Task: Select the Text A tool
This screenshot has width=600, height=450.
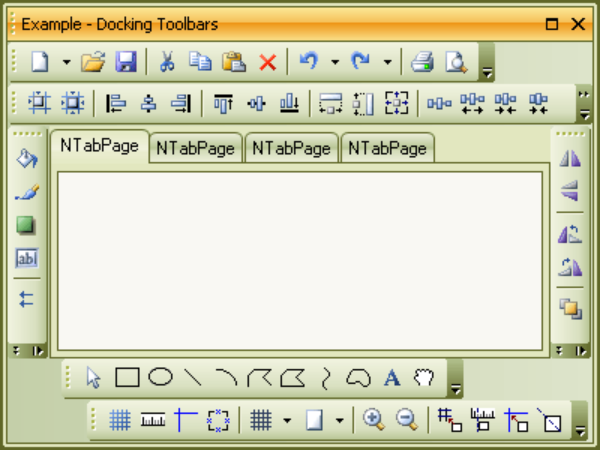Action: point(392,378)
